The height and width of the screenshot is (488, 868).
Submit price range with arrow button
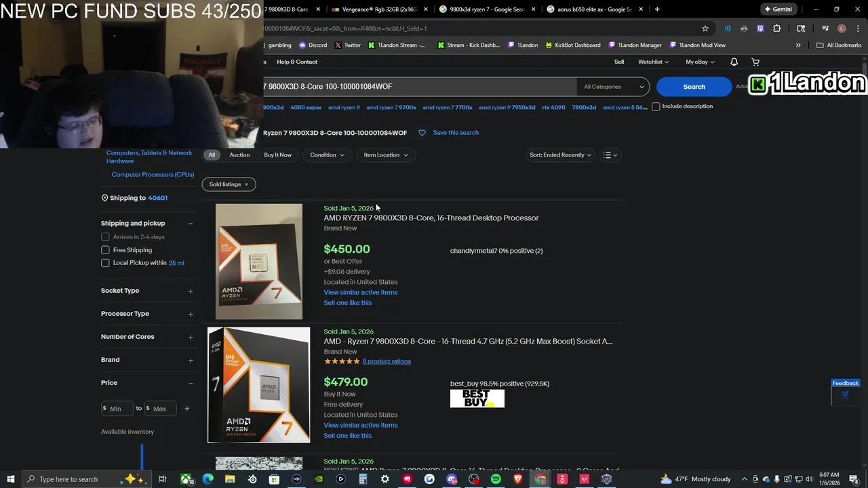186,409
